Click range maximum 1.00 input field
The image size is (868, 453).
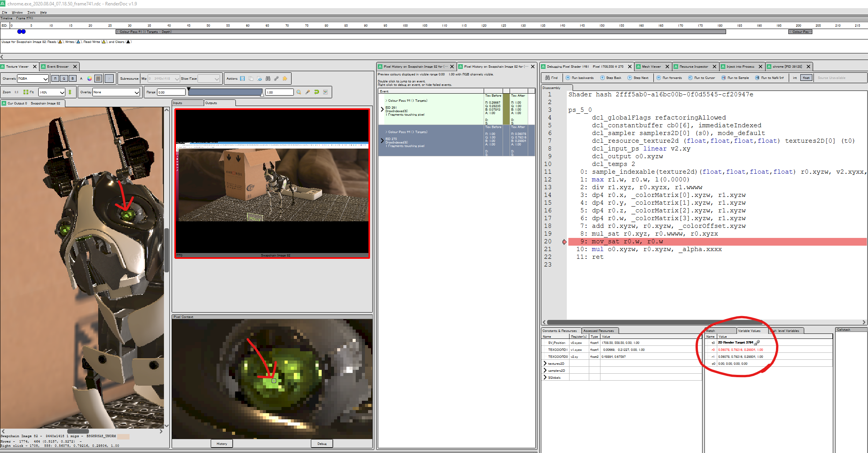(x=279, y=92)
